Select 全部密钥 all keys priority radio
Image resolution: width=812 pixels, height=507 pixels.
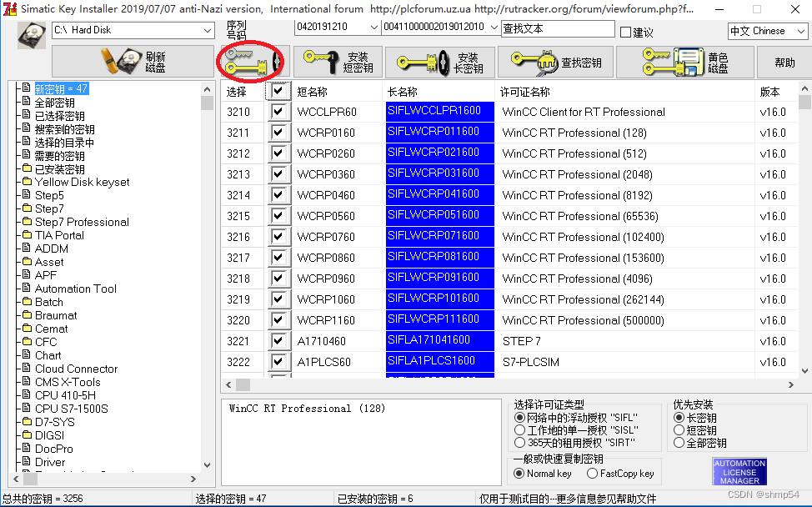(x=679, y=443)
